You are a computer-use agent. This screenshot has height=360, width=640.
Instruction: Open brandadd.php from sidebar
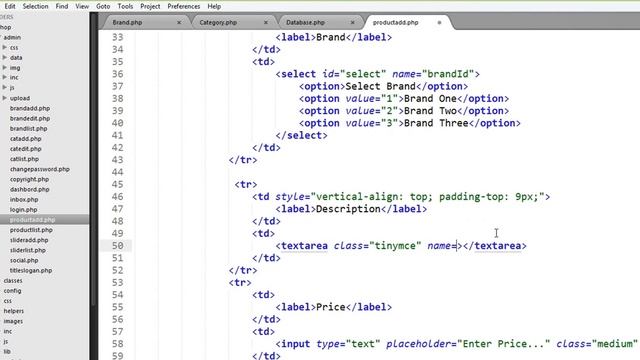(30, 108)
